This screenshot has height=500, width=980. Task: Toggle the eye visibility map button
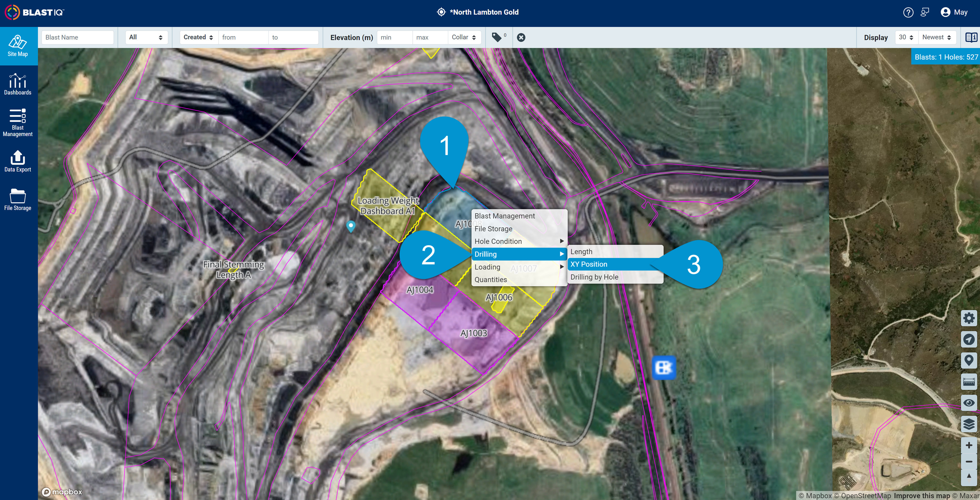coord(968,403)
